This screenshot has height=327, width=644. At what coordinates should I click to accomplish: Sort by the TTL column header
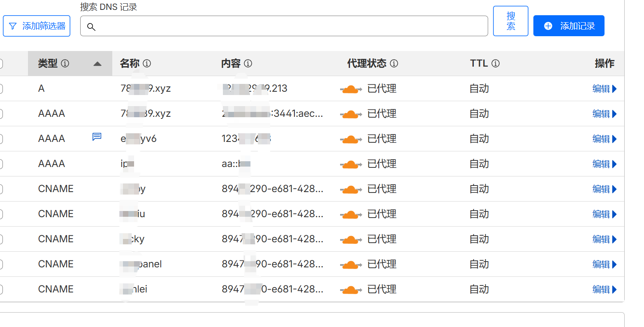479,63
